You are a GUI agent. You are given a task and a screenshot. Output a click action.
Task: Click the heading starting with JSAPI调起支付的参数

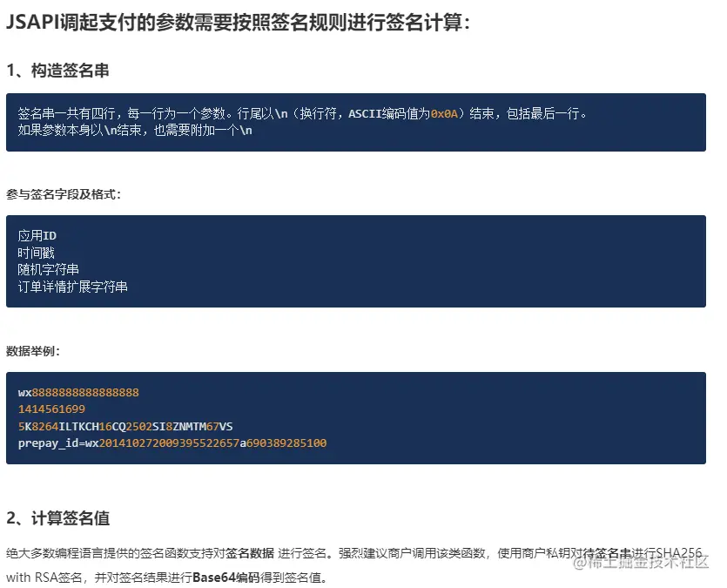pyautogui.click(x=238, y=22)
